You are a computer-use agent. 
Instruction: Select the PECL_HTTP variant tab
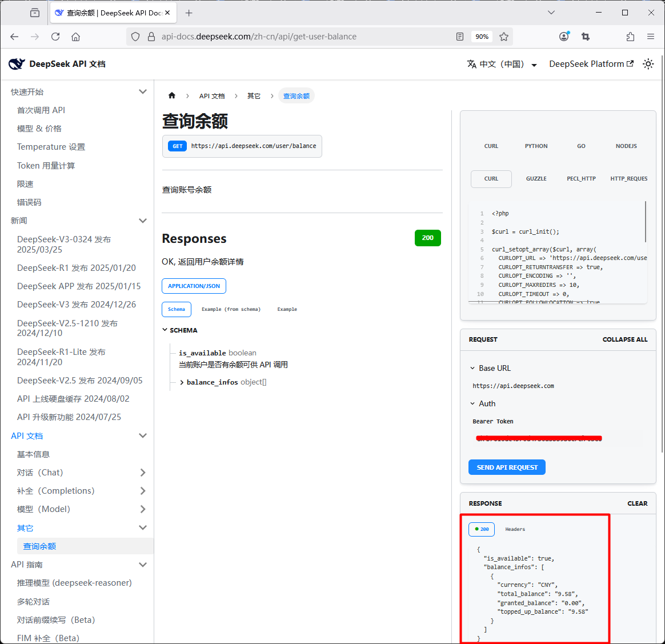pos(581,179)
